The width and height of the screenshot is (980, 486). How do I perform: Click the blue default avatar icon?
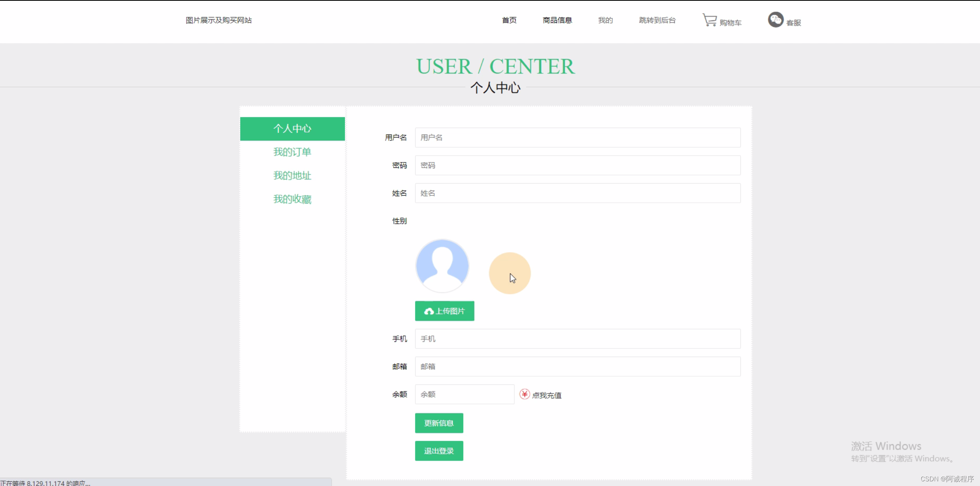(x=442, y=266)
